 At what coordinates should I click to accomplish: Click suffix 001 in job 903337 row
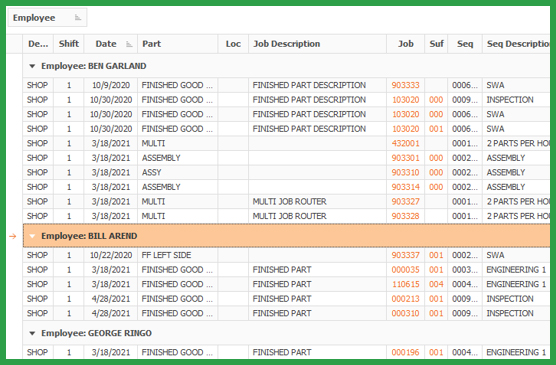[436, 255]
